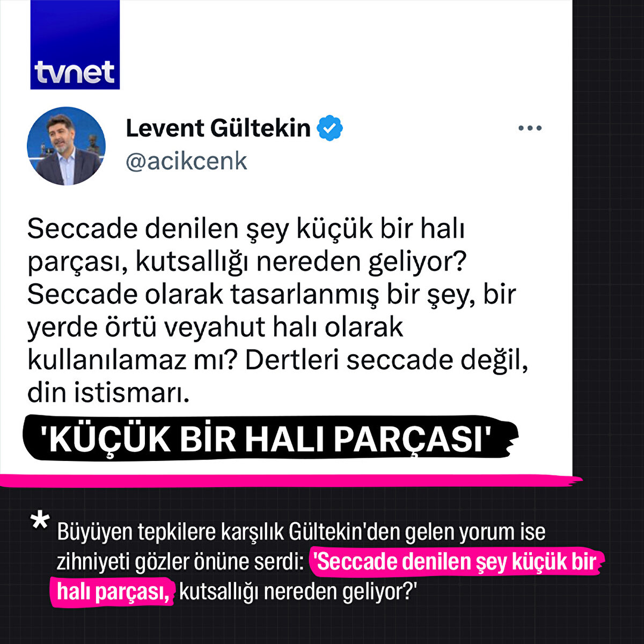Click the tweet line 'Seccade denilen şey küçük bir halı'
This screenshot has width=644, height=644.
[x=246, y=229]
